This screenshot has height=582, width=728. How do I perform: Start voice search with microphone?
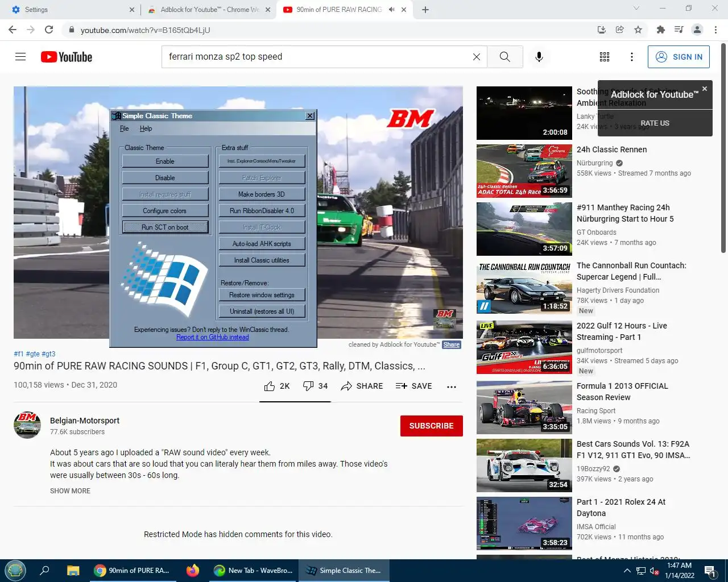click(539, 57)
